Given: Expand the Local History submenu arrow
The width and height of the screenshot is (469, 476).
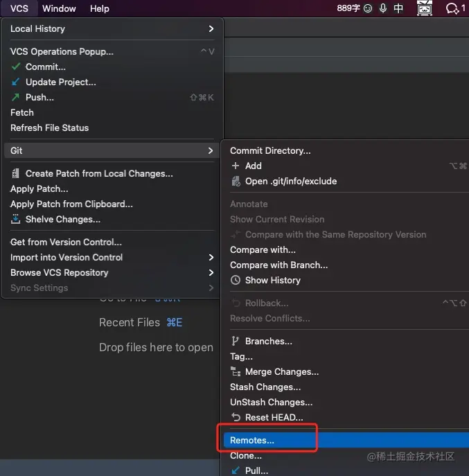Looking at the screenshot, I should 211,29.
